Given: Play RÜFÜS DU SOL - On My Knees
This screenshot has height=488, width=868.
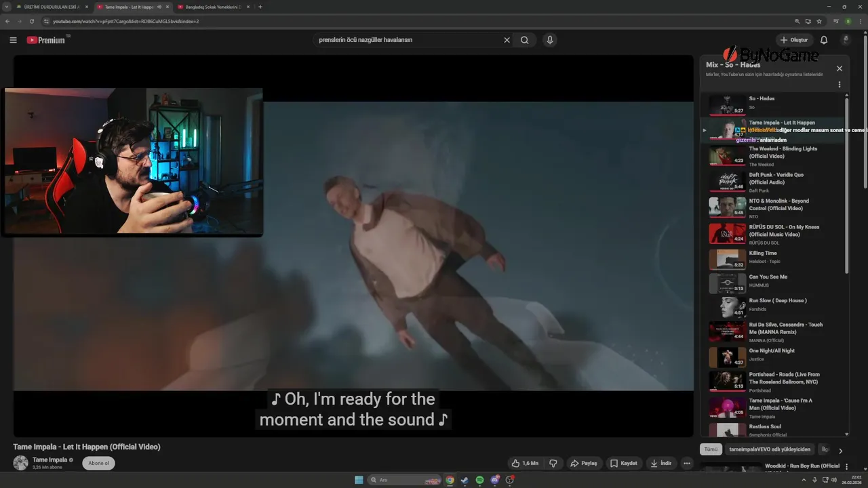Looking at the screenshot, I should tap(773, 234).
